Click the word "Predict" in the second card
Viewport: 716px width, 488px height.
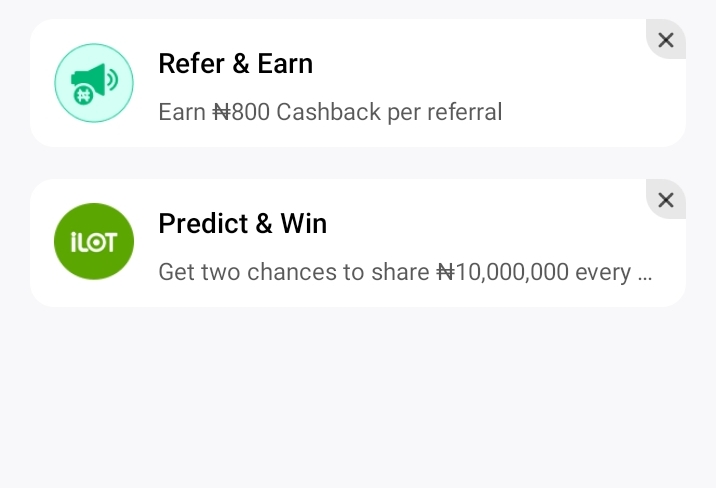[201, 224]
